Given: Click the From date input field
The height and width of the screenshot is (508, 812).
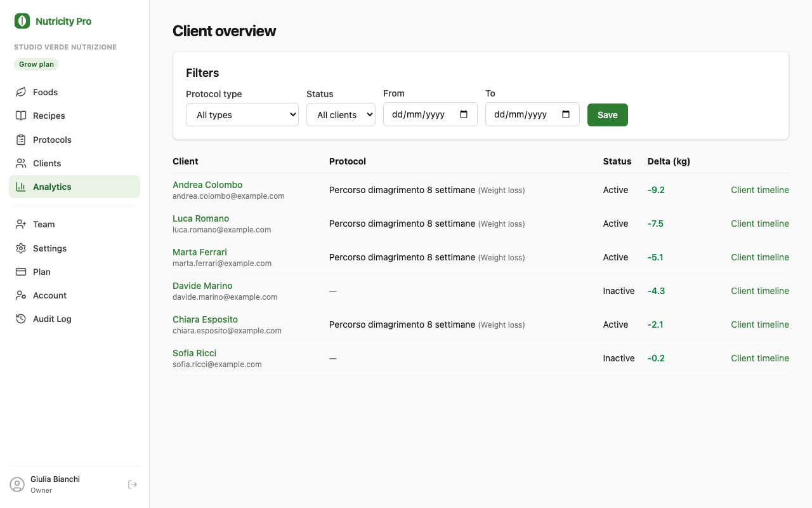Looking at the screenshot, I should click(x=430, y=114).
